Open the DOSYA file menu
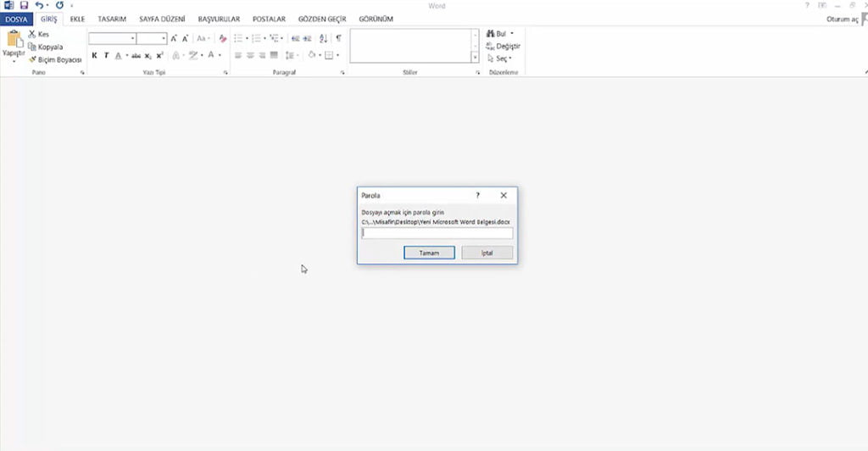Viewport: 868px width, 451px height. [x=18, y=19]
